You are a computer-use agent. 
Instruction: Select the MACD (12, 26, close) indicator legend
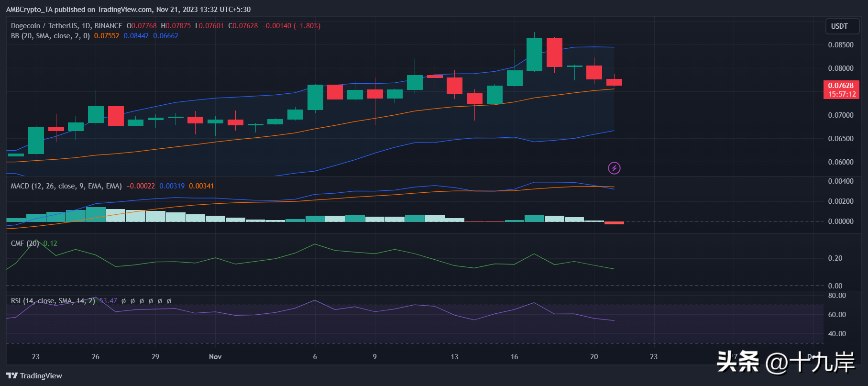click(66, 186)
